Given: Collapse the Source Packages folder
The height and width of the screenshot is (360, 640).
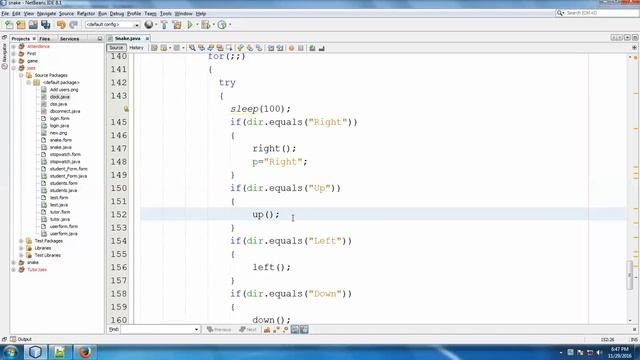Looking at the screenshot, I should [x=21, y=76].
